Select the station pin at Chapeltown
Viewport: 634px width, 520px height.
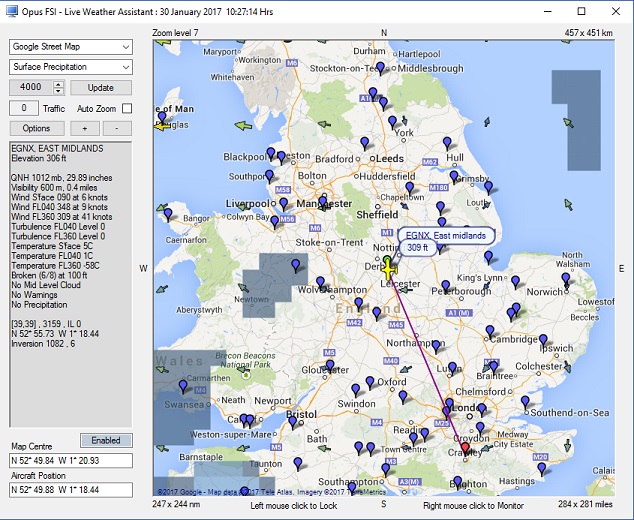pyautogui.click(x=410, y=188)
